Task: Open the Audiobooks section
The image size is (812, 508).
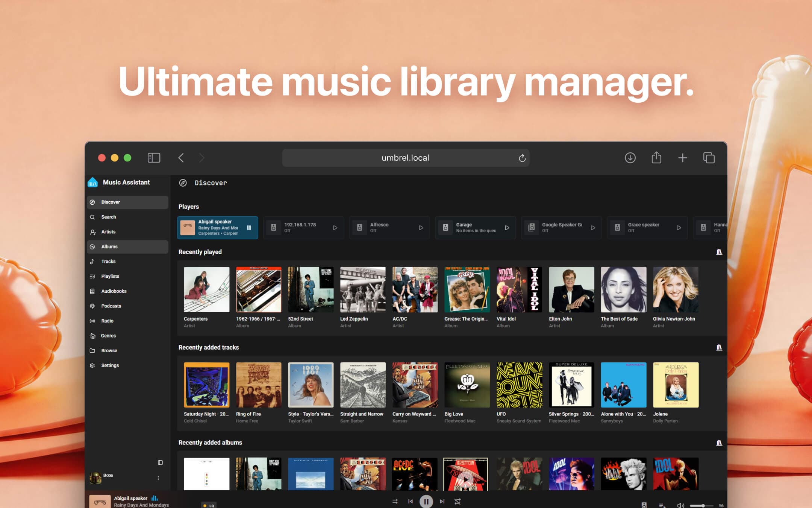Action: (114, 291)
